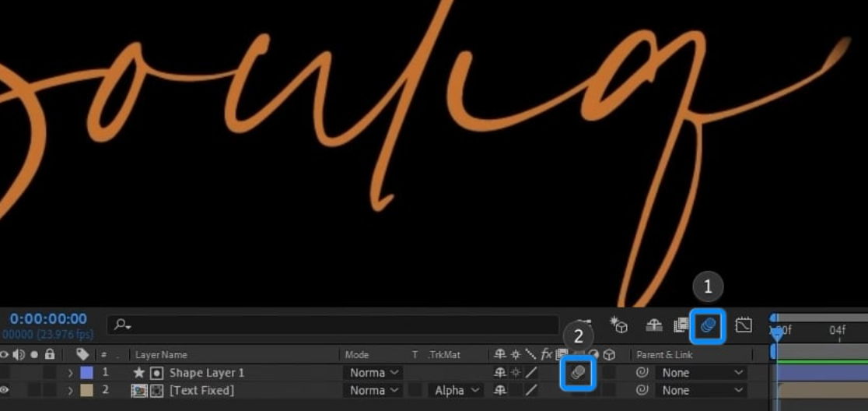
Task: Toggle continuously rasterize switch on Shape Layer 1
Action: 516,373
